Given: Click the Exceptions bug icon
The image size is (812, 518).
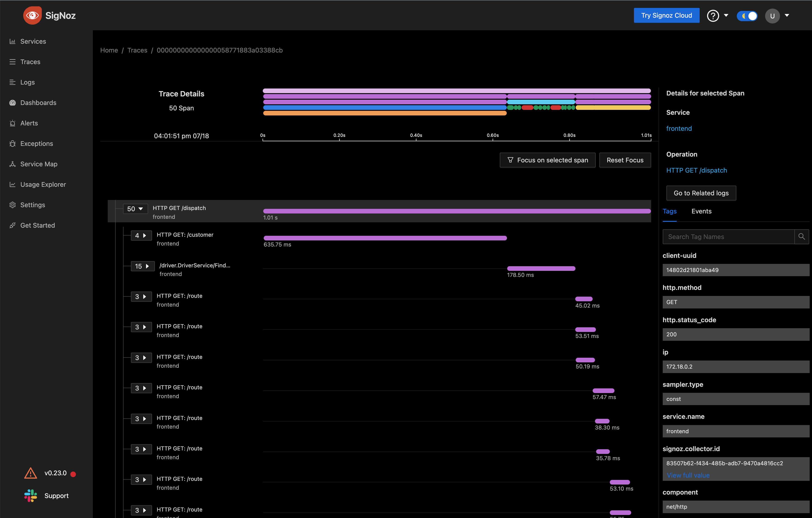Looking at the screenshot, I should [13, 143].
